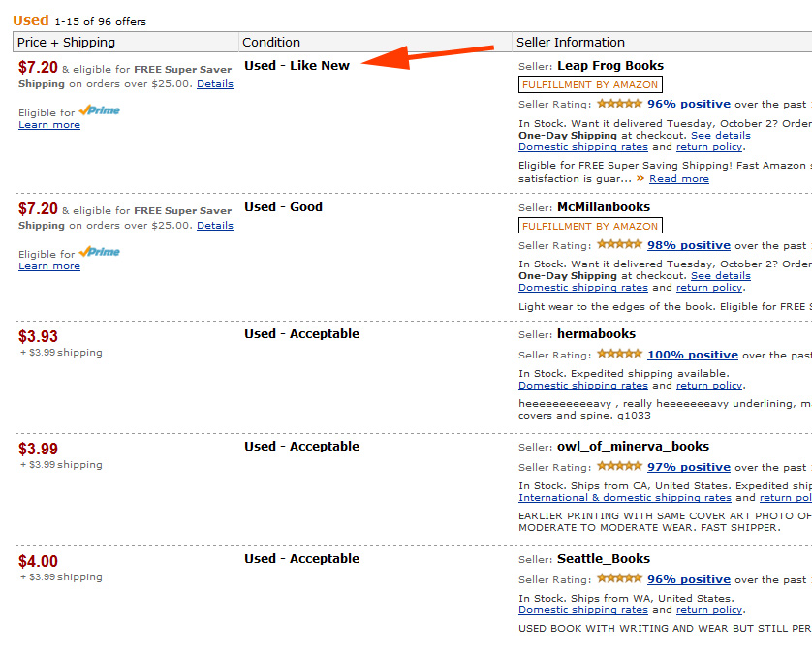Click star rating icons for Seattle_Books
The image size is (812, 653).
click(x=619, y=578)
